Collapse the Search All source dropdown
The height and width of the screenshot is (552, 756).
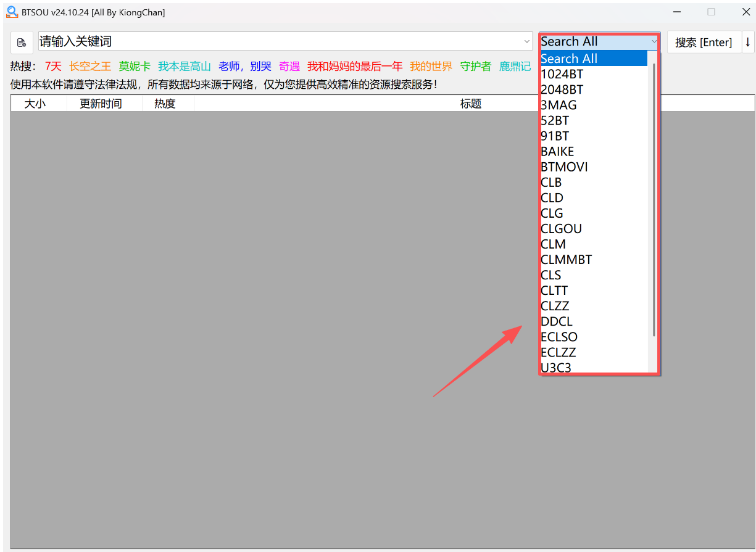654,41
